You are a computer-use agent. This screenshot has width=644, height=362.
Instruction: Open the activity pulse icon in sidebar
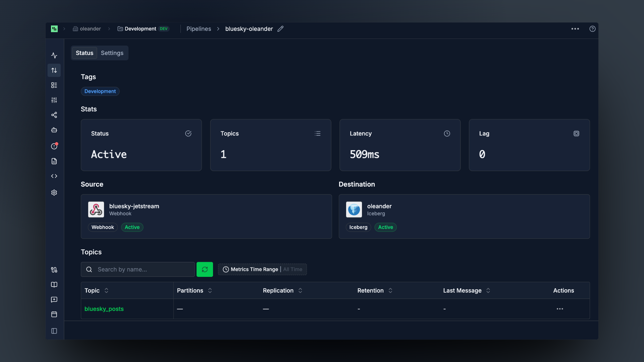tap(54, 55)
